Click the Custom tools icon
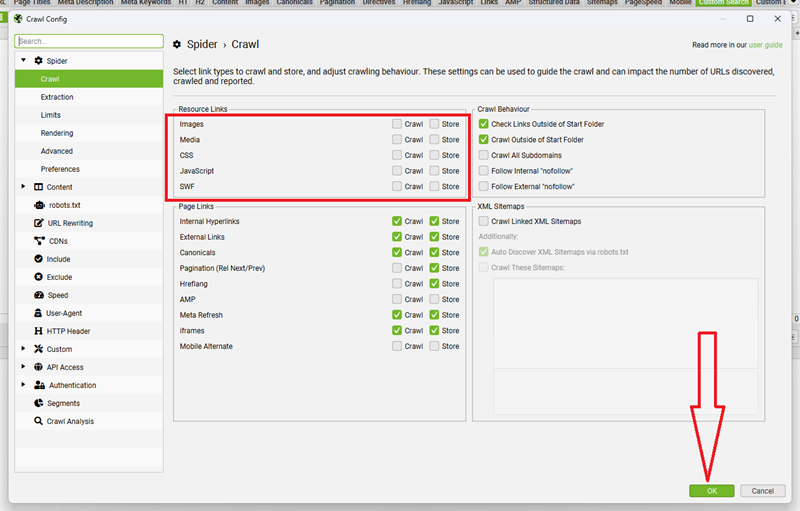800x511 pixels. click(38, 349)
